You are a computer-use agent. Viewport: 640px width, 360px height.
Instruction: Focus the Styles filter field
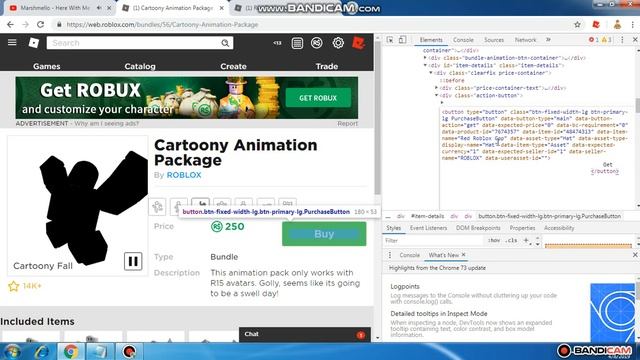click(434, 240)
